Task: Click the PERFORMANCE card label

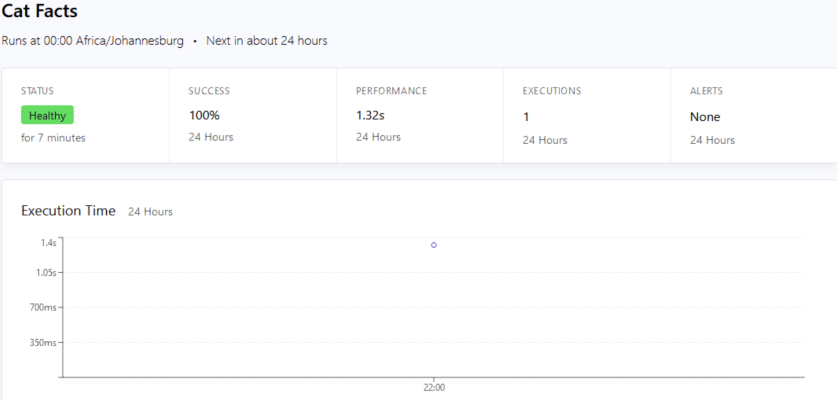Action: (x=391, y=91)
